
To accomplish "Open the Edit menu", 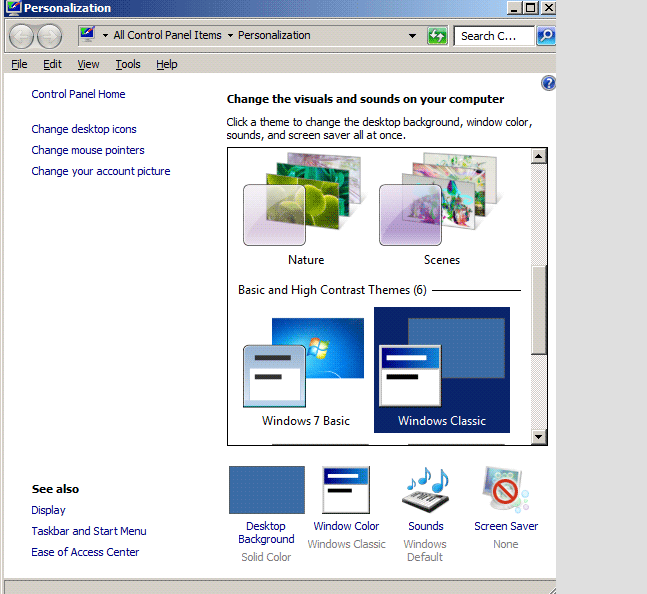I will (52, 64).
